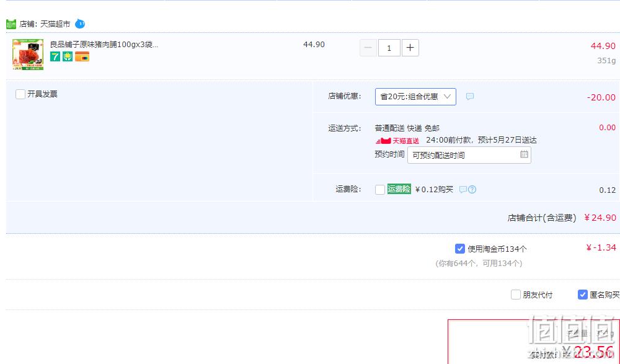Click the green 运费险 label tag
620x364 pixels.
[x=399, y=189]
